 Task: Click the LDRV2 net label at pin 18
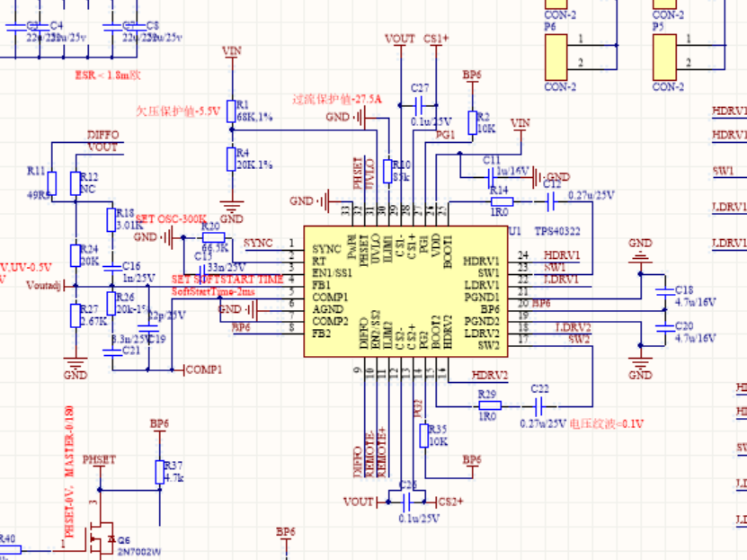tap(574, 327)
